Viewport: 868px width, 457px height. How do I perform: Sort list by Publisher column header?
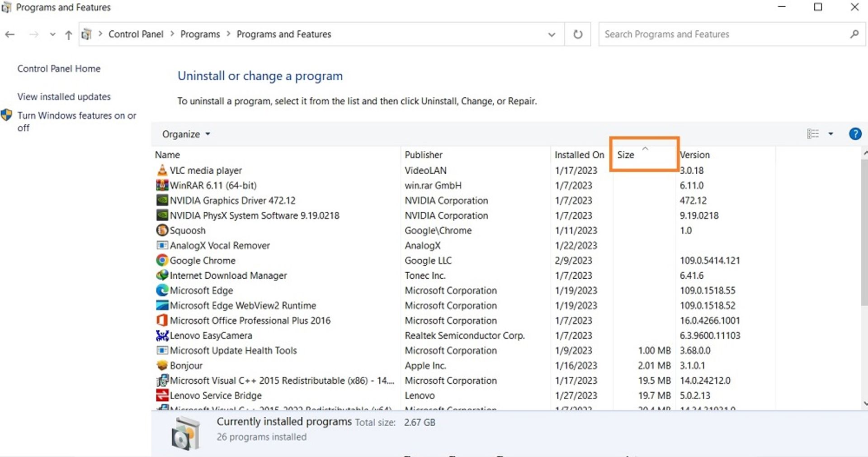423,155
